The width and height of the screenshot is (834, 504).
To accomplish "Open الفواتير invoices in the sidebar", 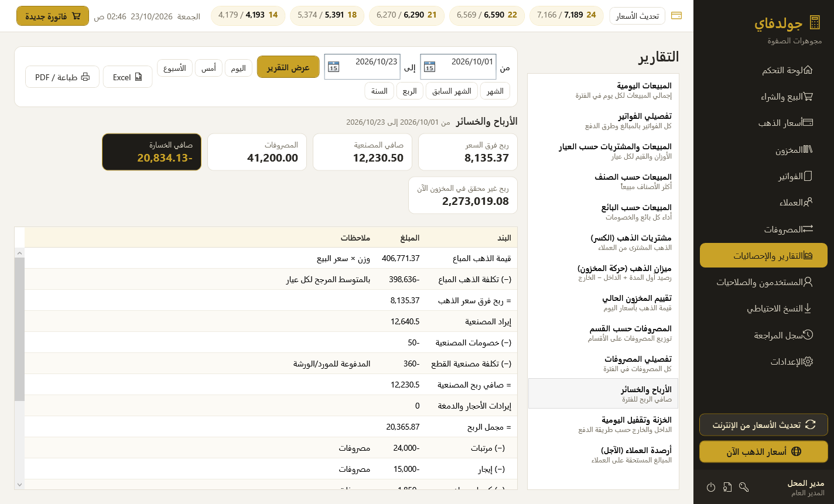I will click(764, 176).
